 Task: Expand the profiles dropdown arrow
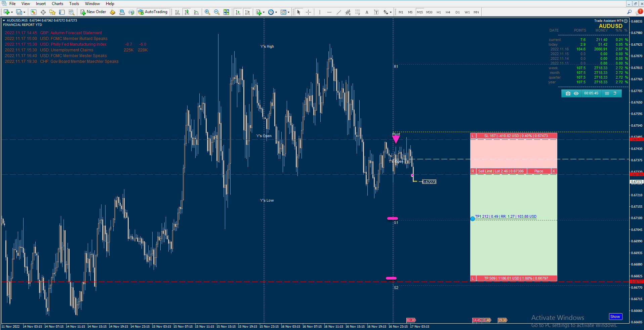click(x=24, y=12)
